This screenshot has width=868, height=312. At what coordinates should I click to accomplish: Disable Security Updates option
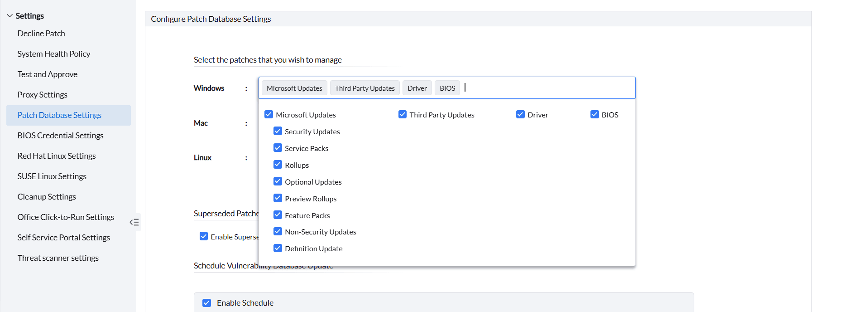coord(278,131)
